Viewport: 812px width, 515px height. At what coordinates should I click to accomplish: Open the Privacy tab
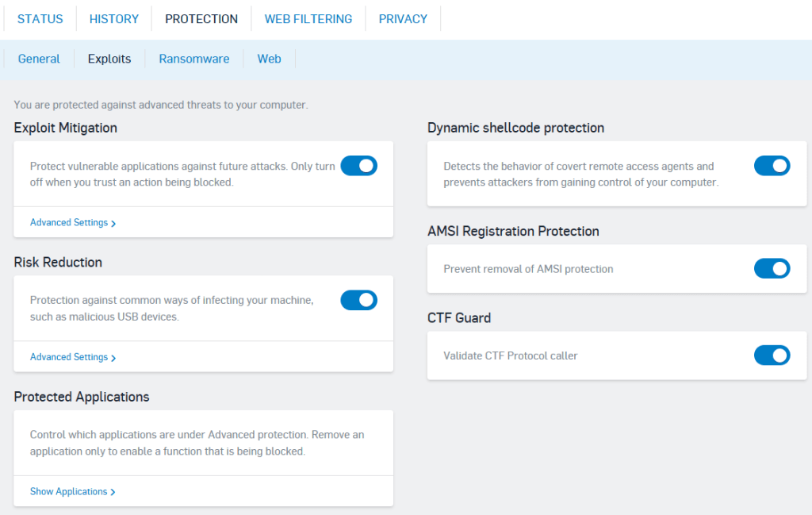[403, 19]
